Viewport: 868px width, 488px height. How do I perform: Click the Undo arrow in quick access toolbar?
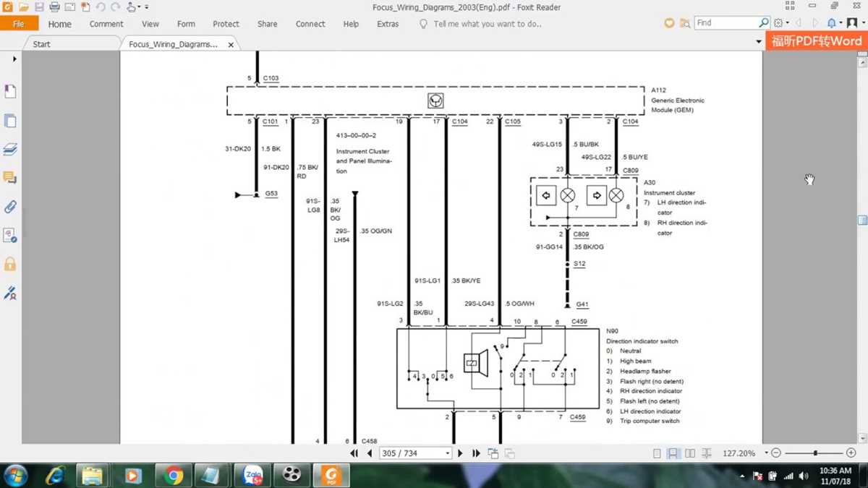[x=101, y=7]
